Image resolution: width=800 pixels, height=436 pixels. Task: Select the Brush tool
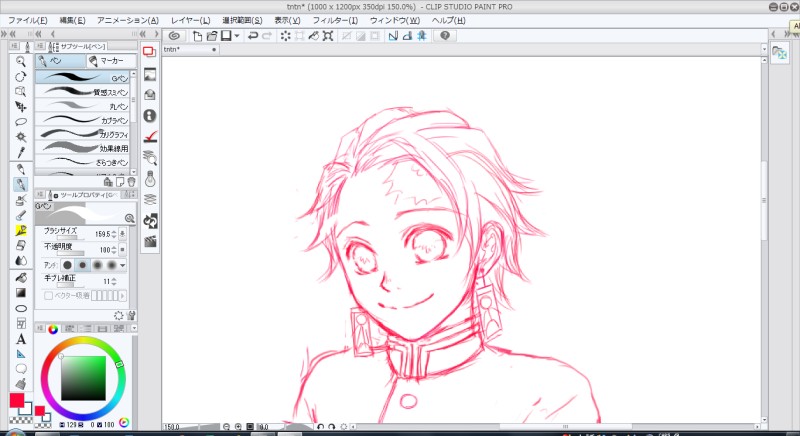pyautogui.click(x=20, y=215)
